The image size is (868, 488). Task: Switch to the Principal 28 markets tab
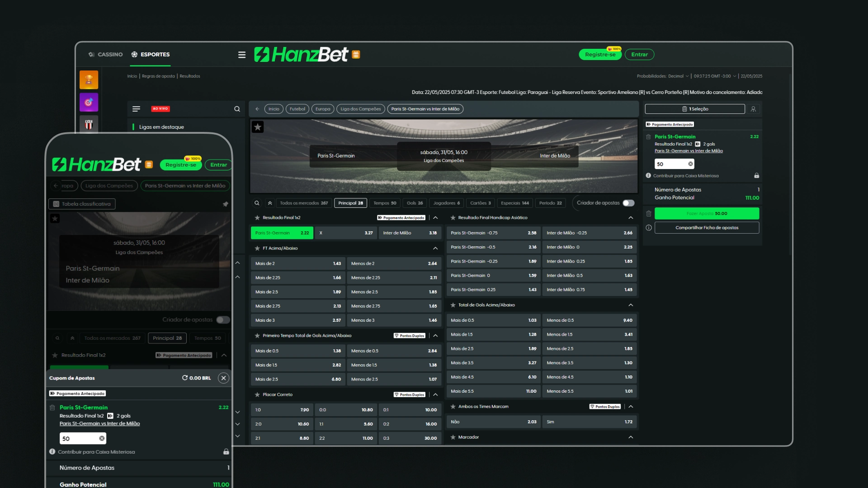pos(351,203)
